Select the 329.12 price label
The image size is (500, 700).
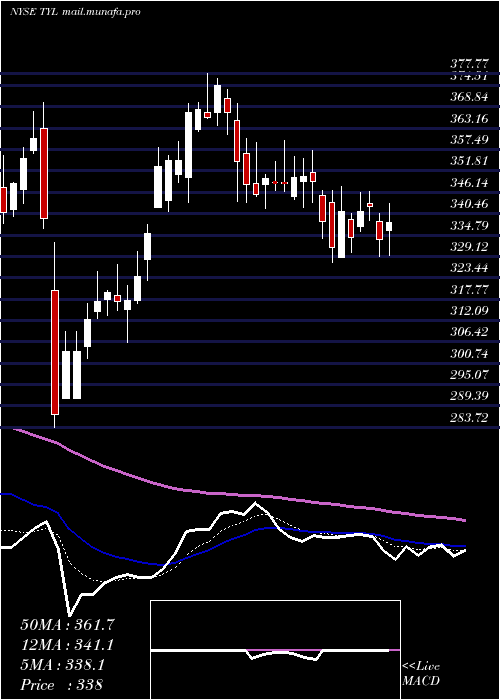(469, 247)
